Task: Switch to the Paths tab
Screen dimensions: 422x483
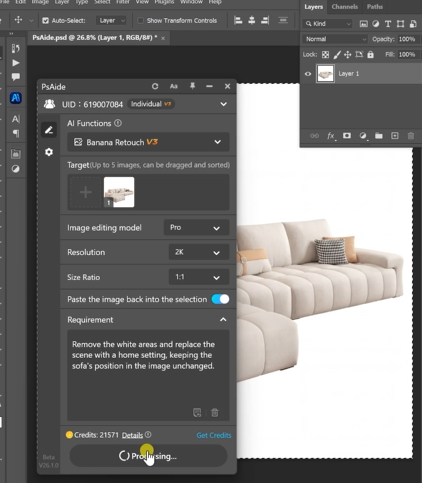Action: [x=375, y=7]
